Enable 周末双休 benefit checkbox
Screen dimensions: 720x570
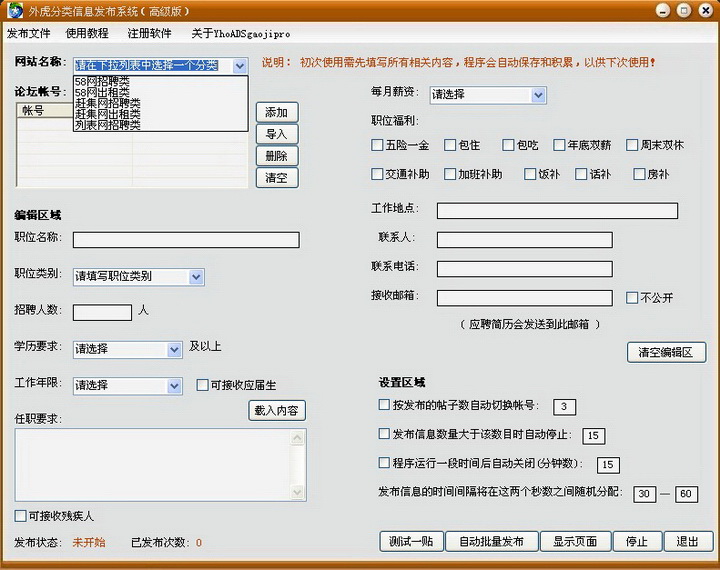tap(632, 145)
